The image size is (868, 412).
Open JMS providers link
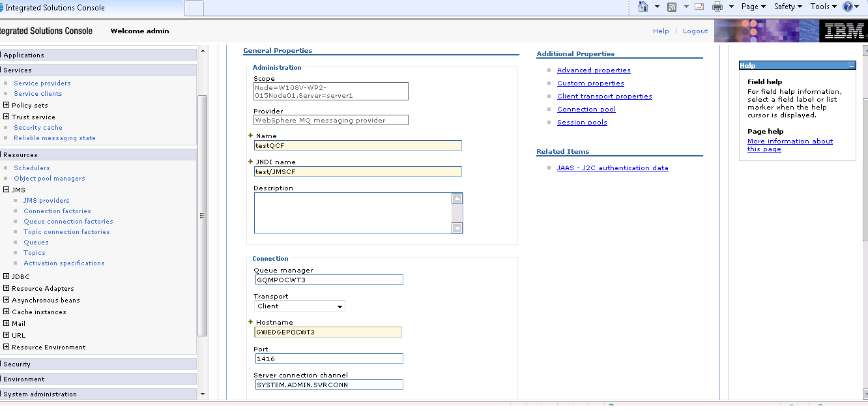pyautogui.click(x=46, y=201)
